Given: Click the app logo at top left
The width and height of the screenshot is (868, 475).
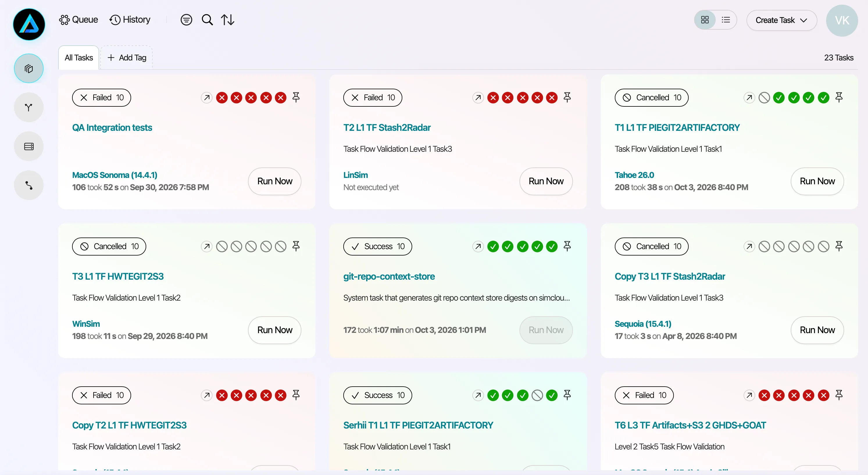Looking at the screenshot, I should click(x=29, y=24).
